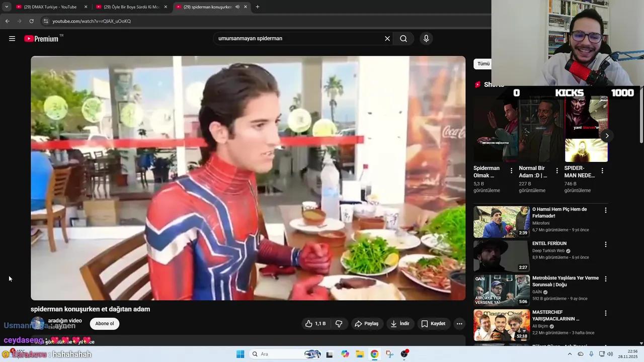Mute the spiderman konuşurken tab audio icon
The image size is (644, 362).
pyautogui.click(x=237, y=7)
